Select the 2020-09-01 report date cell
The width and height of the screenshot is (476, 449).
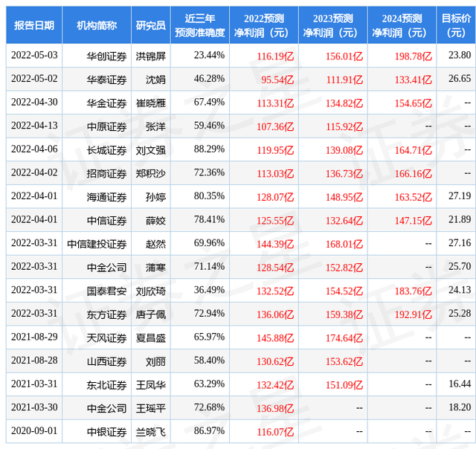coord(34,431)
